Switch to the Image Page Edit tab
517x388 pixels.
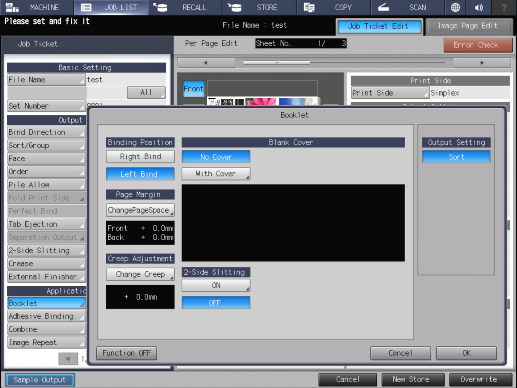click(x=469, y=26)
